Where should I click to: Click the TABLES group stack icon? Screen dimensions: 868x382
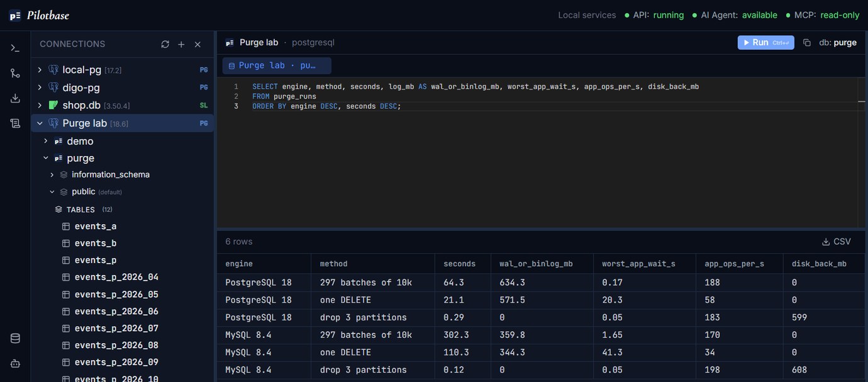(58, 210)
